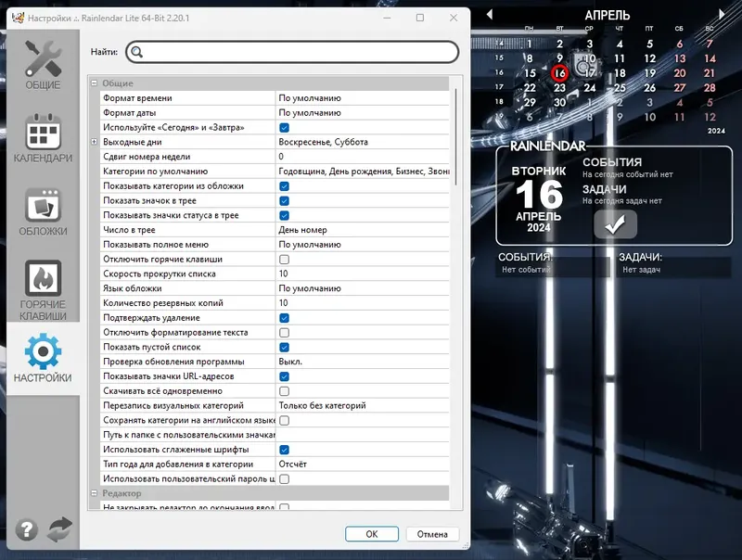Enable Скачивать всё одновременно checkbox

(285, 391)
